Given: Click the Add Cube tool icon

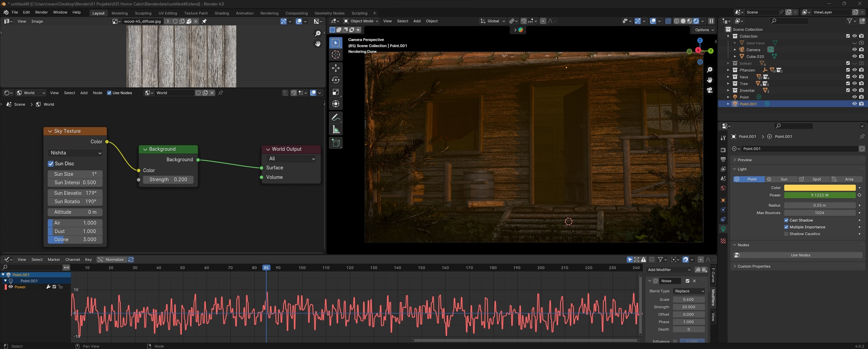Looking at the screenshot, I should [x=335, y=143].
